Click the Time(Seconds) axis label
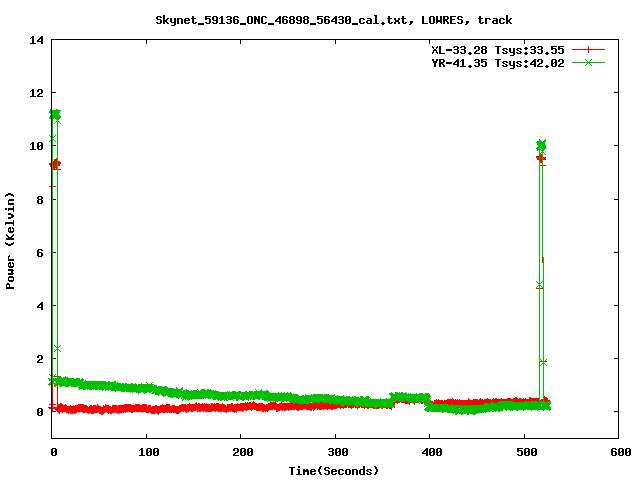The width and height of the screenshot is (640, 480). (333, 471)
